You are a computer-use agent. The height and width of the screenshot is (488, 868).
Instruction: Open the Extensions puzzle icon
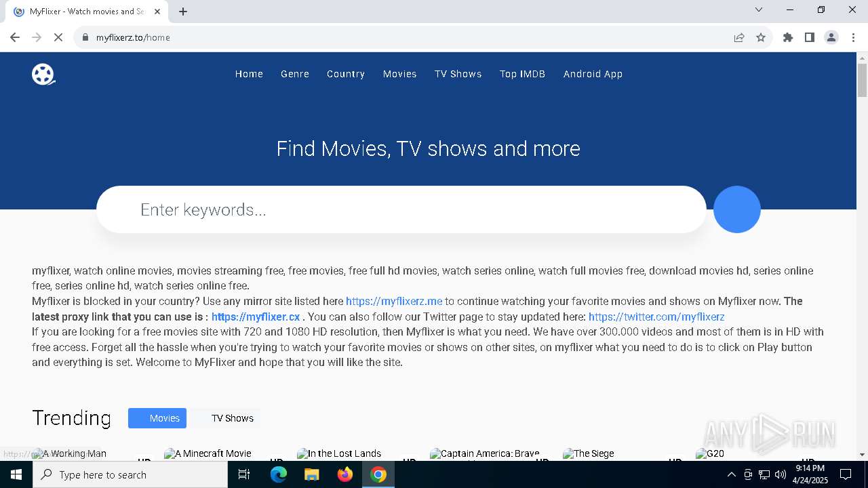[788, 37]
